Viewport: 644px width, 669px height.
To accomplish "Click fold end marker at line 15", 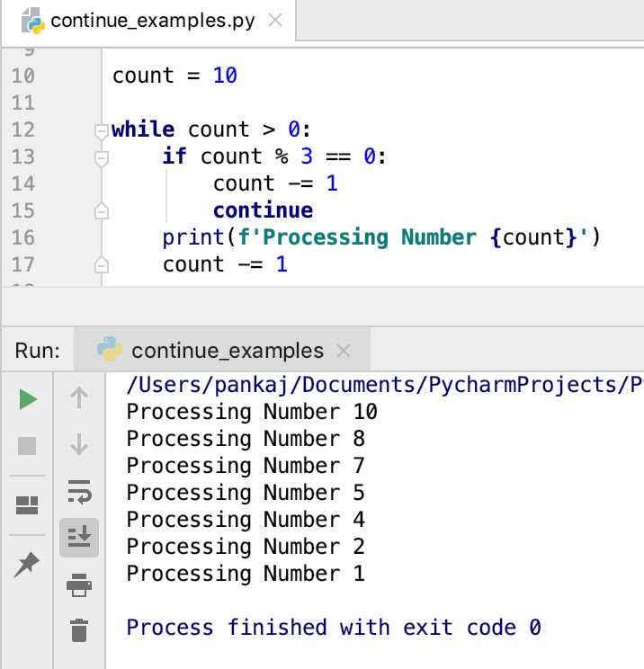I will [x=101, y=210].
